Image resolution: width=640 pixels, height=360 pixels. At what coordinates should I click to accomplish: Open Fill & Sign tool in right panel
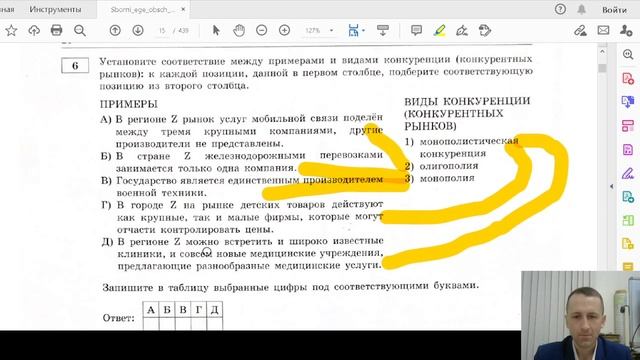click(x=628, y=173)
